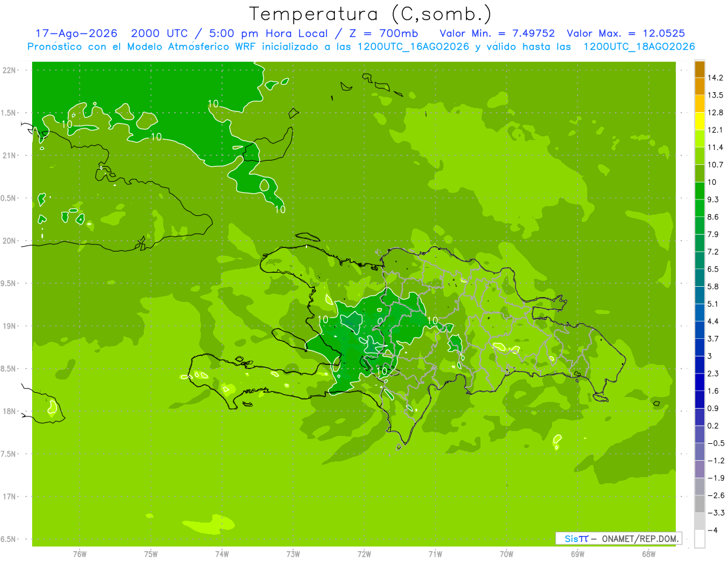The width and height of the screenshot is (728, 562).
Task: Click the swatch between 11.4 and 10.7
Action: 699,156
